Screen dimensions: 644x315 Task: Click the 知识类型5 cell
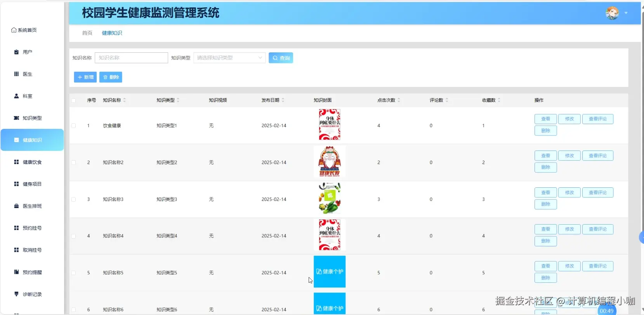[x=167, y=273]
